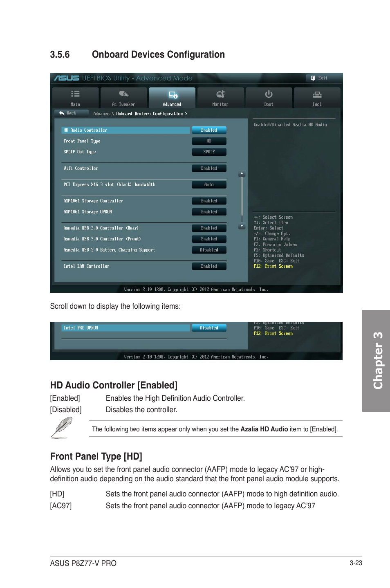Click the F3: Shortcut hint
390x588 pixels.
point(267,250)
